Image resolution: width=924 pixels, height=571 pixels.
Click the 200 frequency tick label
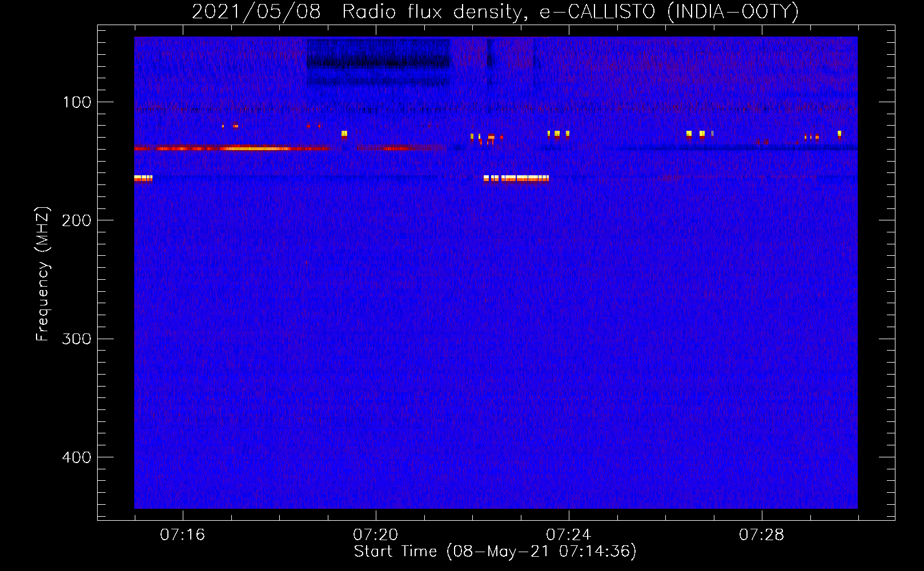tap(77, 220)
